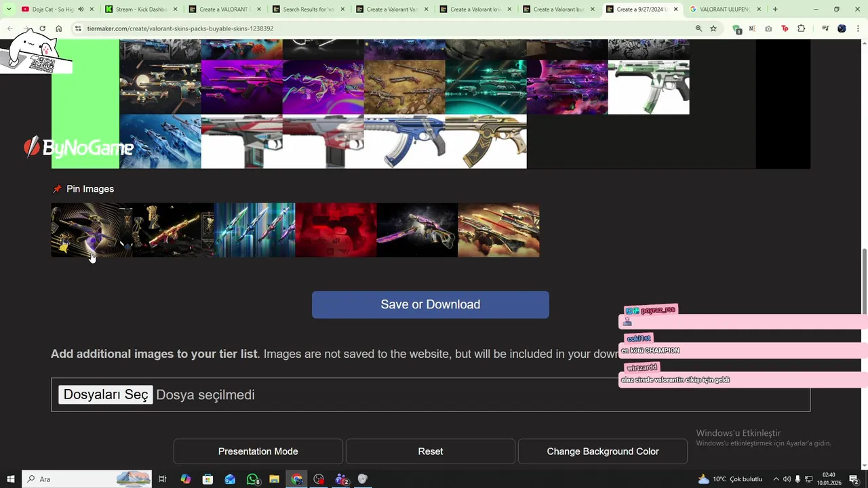Open Chrome from the taskbar
The height and width of the screenshot is (488, 868).
[297, 479]
